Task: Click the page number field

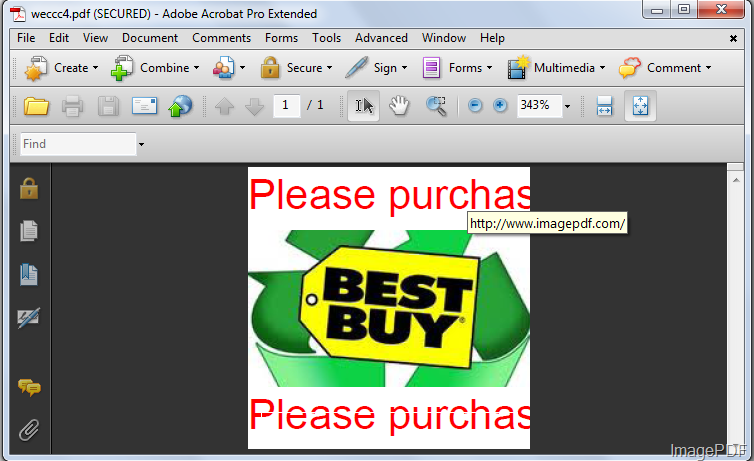Action: 287,105
